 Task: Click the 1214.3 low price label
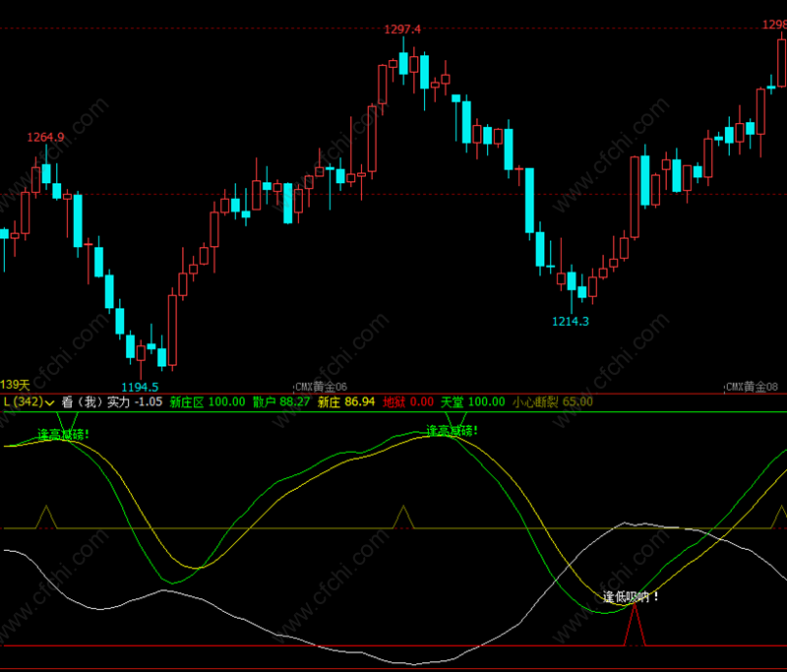click(x=571, y=321)
